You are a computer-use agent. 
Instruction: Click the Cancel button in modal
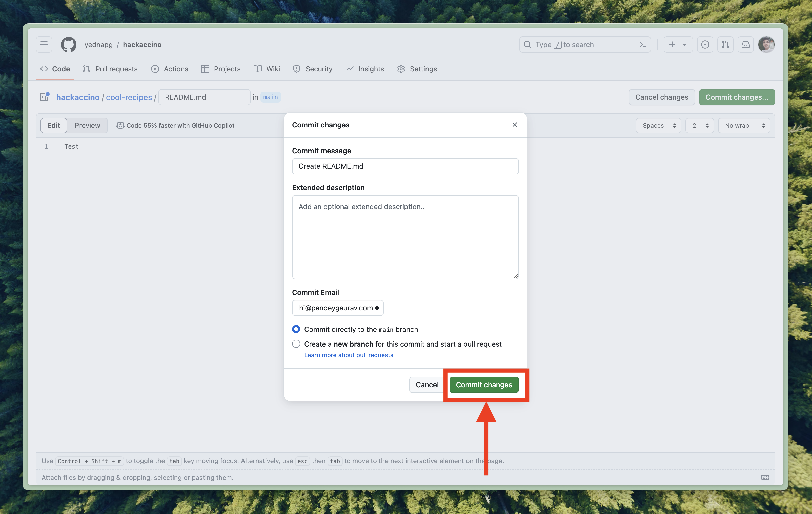427,384
